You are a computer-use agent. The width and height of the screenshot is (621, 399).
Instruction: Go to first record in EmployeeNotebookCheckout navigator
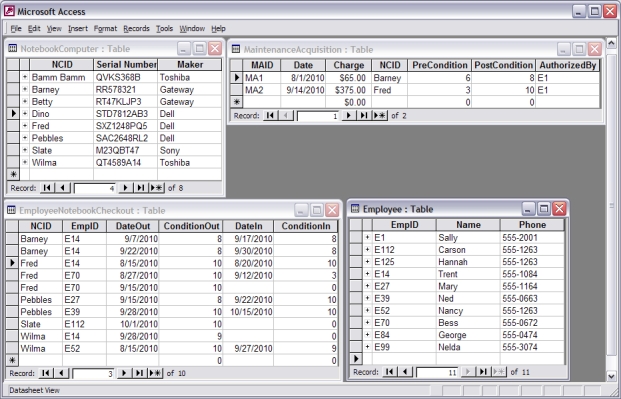point(46,373)
